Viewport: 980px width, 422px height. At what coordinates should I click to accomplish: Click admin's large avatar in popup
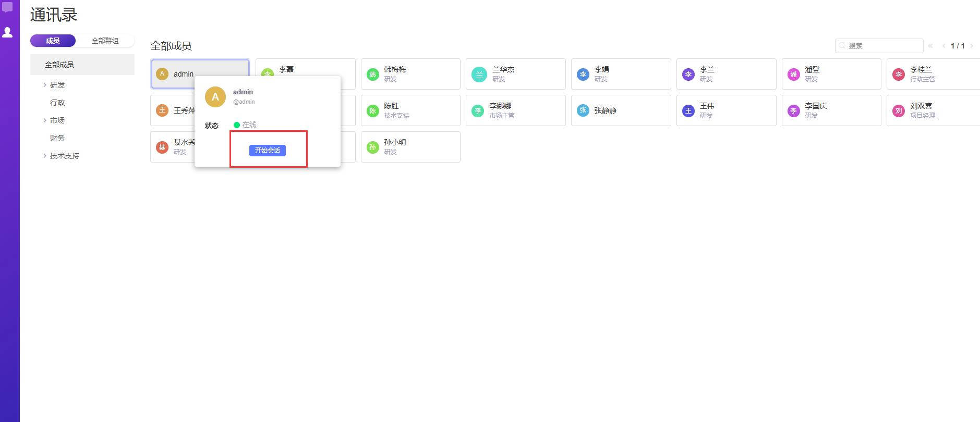(215, 97)
